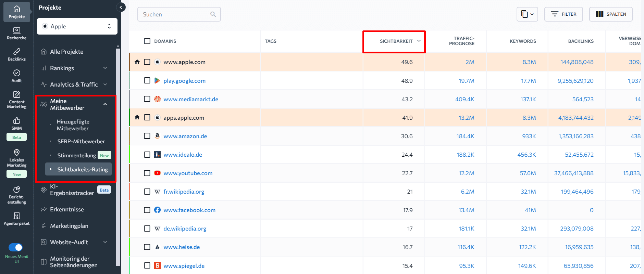Click the idealo favicon

157,155
